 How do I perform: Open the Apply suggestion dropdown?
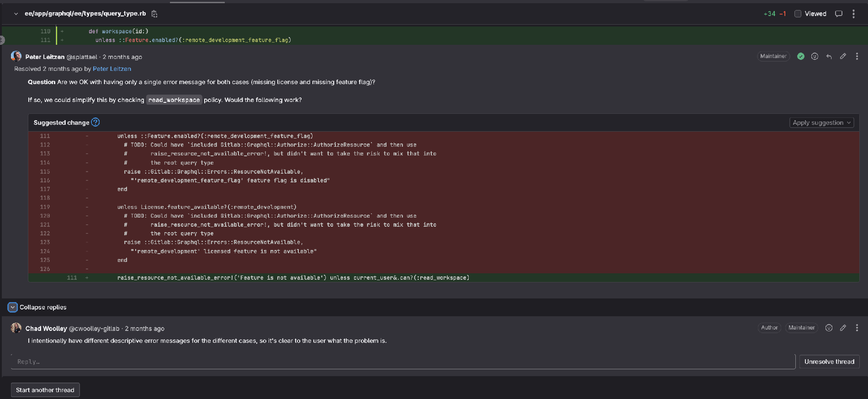pos(821,122)
